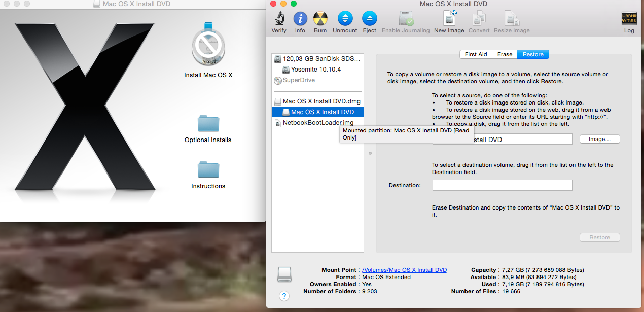The height and width of the screenshot is (312, 644).
Task: Click the Restore button
Action: pyautogui.click(x=599, y=237)
